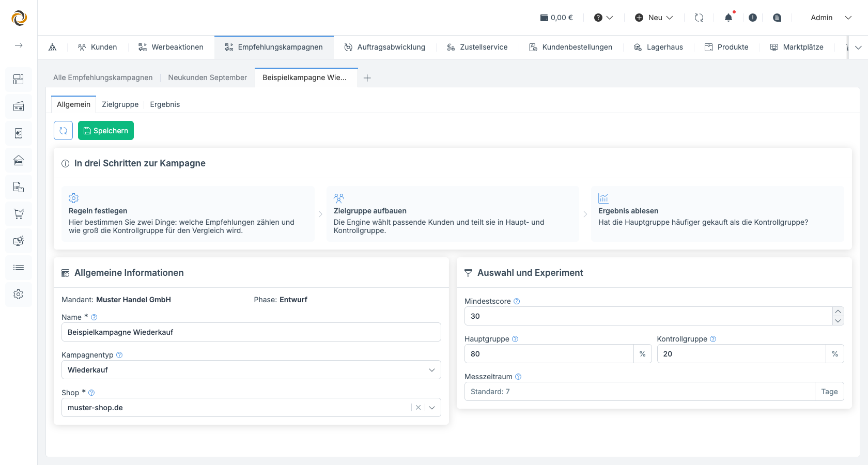Screen dimensions: 868x465
Task: Open the Neu dropdown menu
Action: 654,18
